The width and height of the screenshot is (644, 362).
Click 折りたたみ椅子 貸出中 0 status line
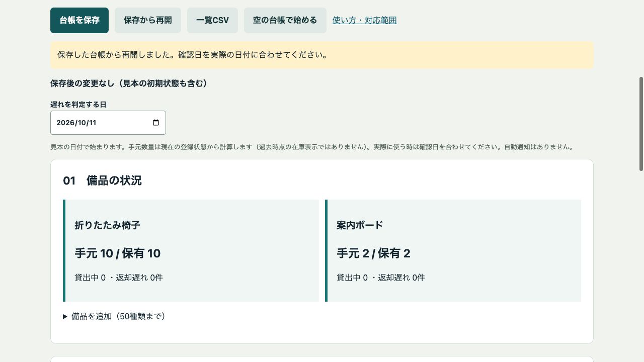[x=119, y=278]
